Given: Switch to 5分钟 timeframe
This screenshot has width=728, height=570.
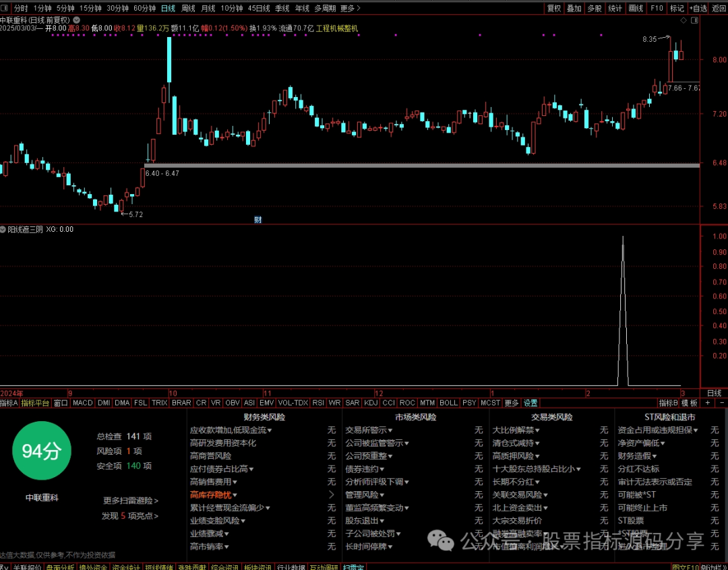Looking at the screenshot, I should pyautogui.click(x=65, y=8).
